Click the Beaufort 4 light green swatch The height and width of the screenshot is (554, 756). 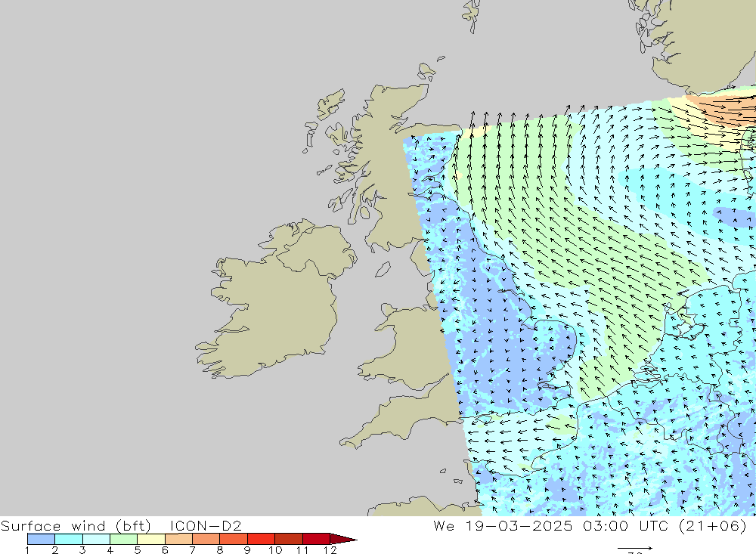(123, 539)
